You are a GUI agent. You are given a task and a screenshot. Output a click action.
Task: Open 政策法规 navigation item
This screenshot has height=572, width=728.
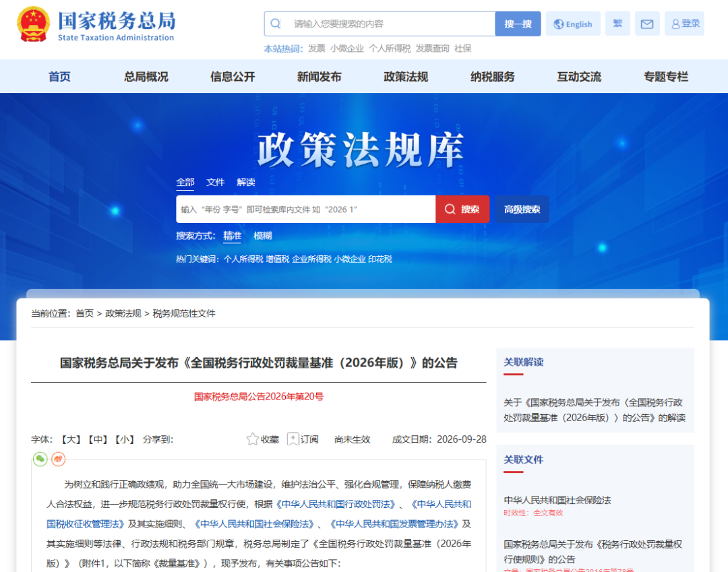(406, 77)
